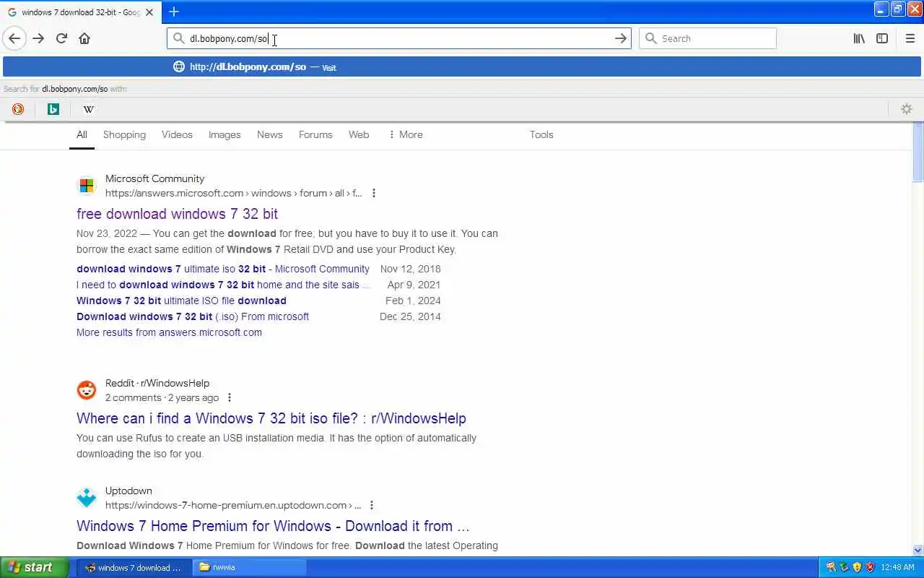This screenshot has width=924, height=578.
Task: Open 'Windows 7 32 bit ultimate ISO file download'
Action: click(181, 301)
